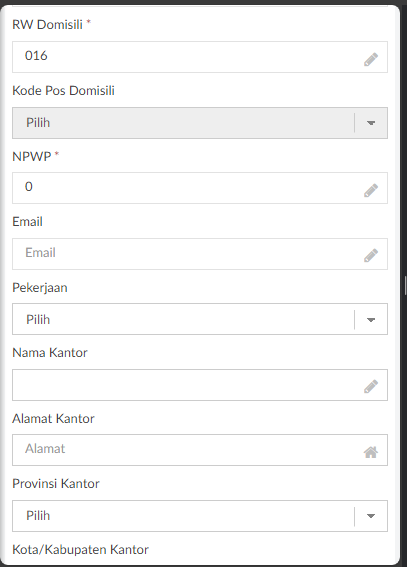Image resolution: width=407 pixels, height=567 pixels.
Task: Focus the NPWP input showing 0
Action: pos(200,188)
